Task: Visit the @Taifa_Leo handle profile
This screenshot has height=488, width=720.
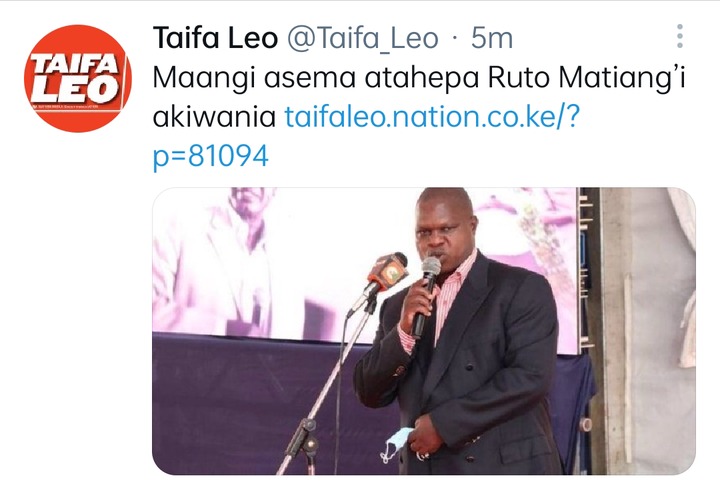Action: click(x=363, y=38)
